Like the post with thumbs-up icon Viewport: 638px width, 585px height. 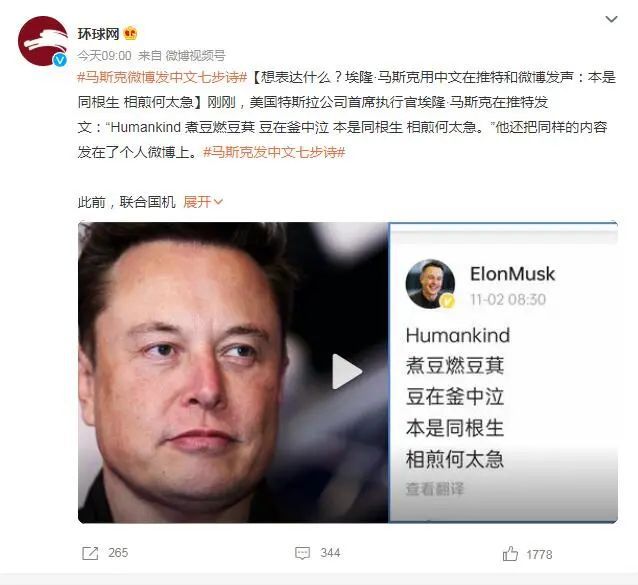click(x=510, y=554)
